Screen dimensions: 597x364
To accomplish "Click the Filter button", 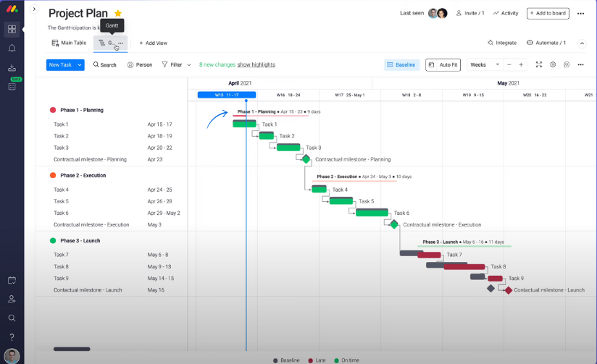I will tap(172, 64).
